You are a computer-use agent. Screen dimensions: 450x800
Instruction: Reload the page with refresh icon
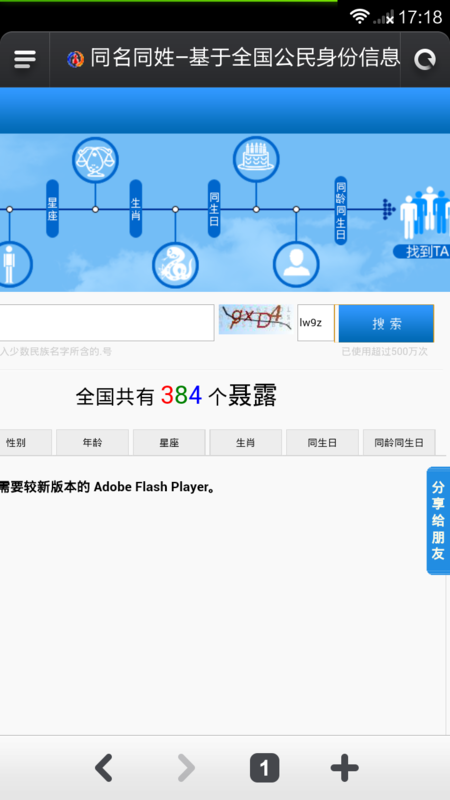pyautogui.click(x=424, y=60)
